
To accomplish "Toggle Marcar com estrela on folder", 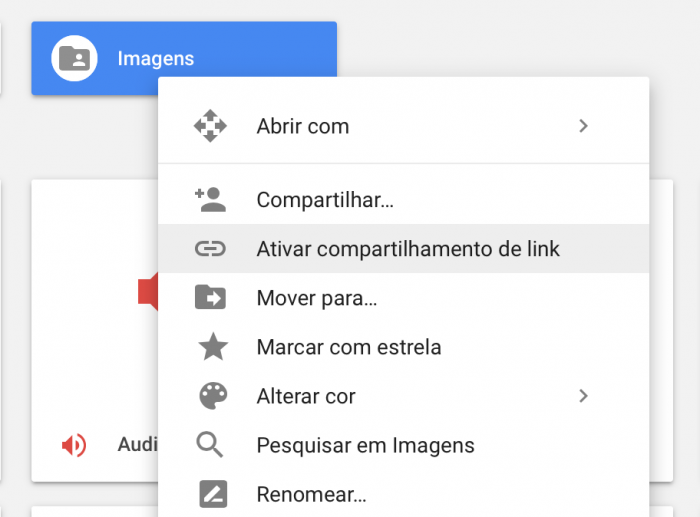I will point(404,347).
